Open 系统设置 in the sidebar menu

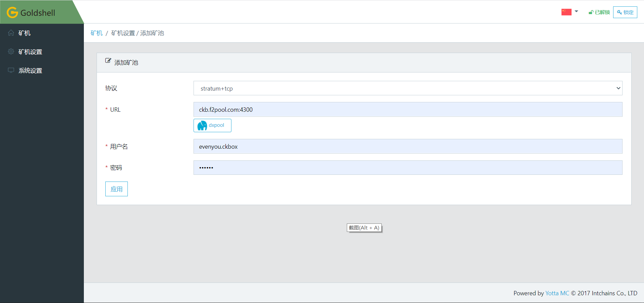(30, 70)
